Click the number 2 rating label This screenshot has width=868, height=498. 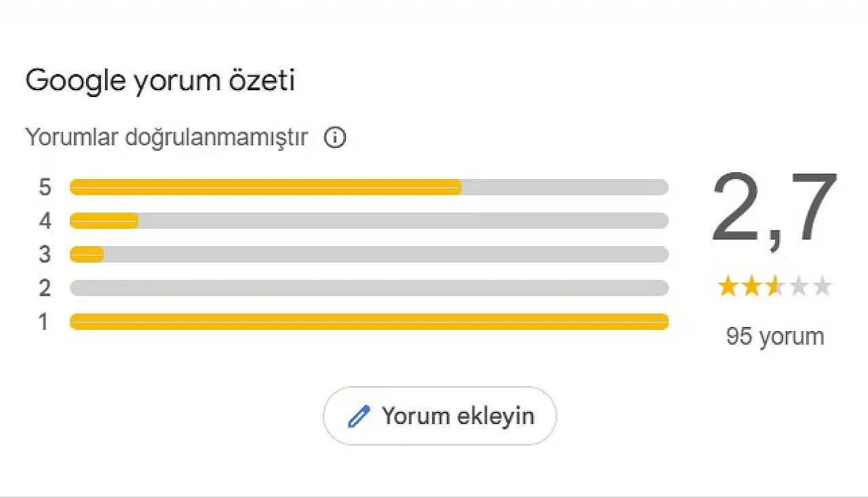pyautogui.click(x=45, y=288)
